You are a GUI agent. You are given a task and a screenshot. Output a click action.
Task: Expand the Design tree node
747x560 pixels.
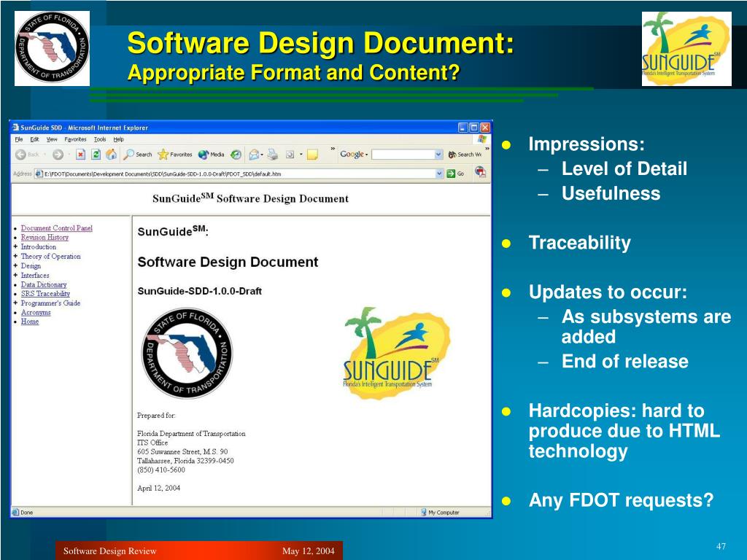[15, 265]
